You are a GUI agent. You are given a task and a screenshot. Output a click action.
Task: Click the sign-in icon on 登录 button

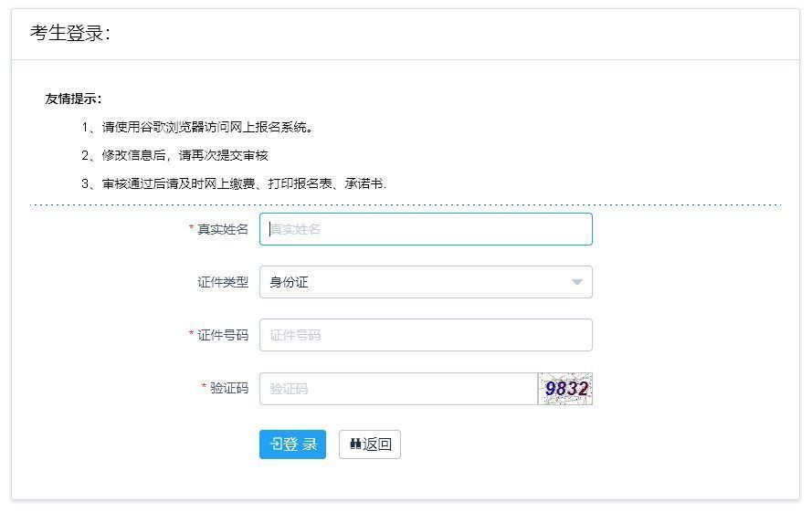[x=276, y=444]
